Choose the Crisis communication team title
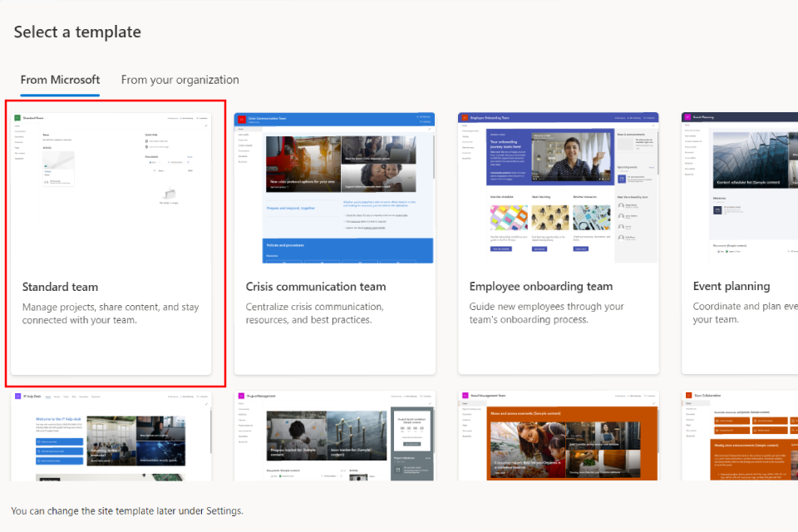This screenshot has height=532, width=798. [x=315, y=287]
